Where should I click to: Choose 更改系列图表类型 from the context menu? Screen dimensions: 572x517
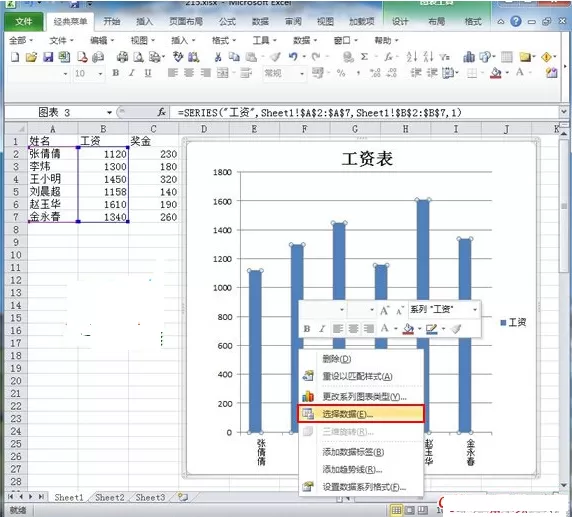[361, 396]
